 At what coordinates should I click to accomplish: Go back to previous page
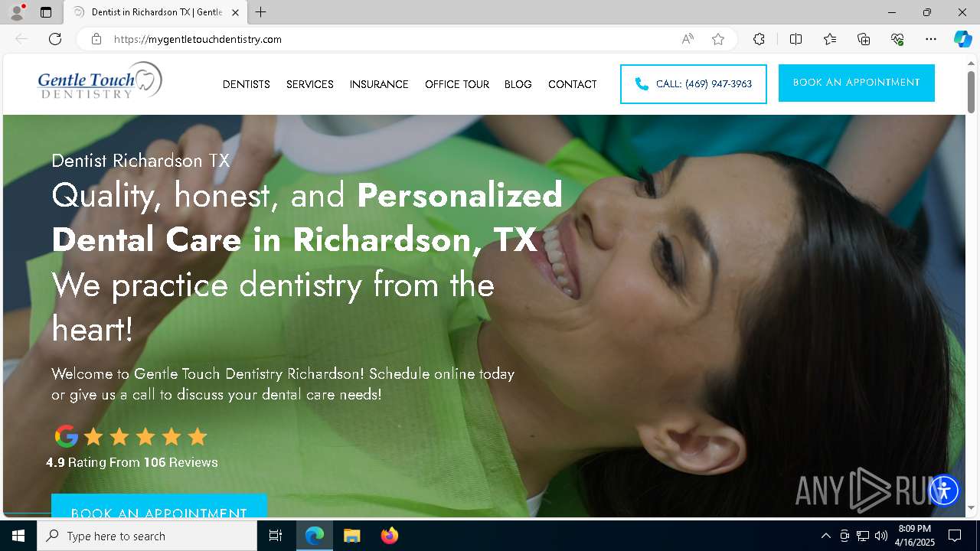point(21,39)
